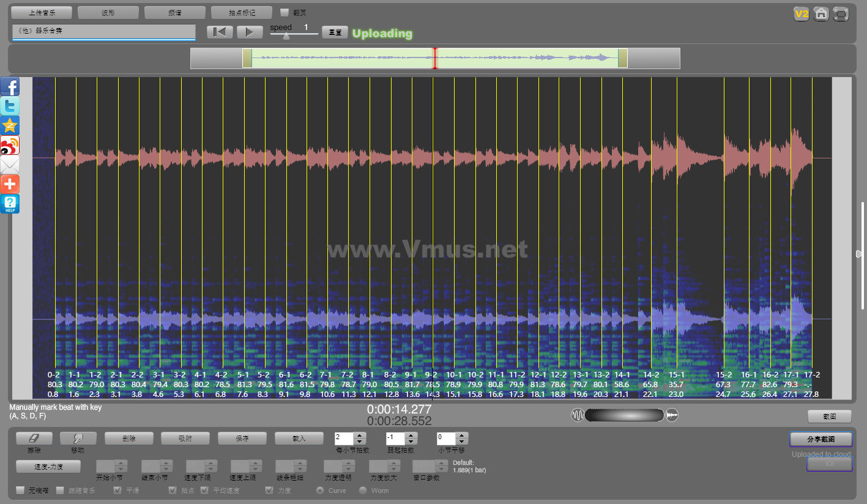867x504 pixels.
Task: Share to Weibo using sidebar icon
Action: tap(10, 145)
